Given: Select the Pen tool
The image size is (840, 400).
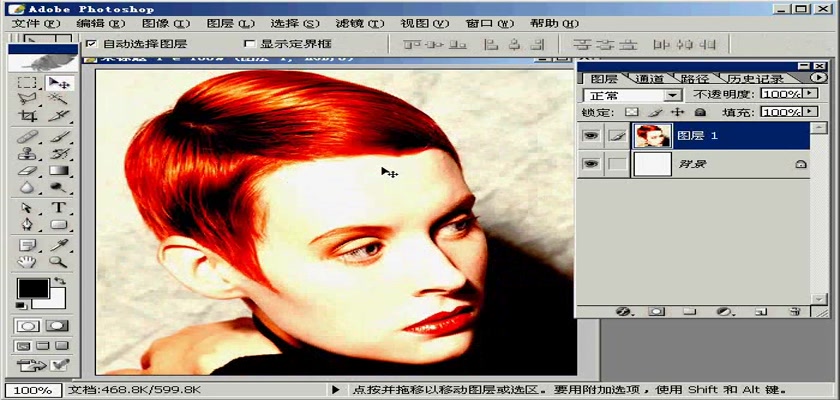Looking at the screenshot, I should click(x=27, y=224).
